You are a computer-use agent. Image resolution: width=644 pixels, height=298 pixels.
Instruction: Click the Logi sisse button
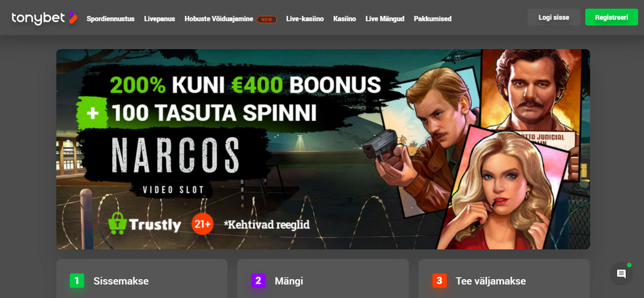click(554, 17)
